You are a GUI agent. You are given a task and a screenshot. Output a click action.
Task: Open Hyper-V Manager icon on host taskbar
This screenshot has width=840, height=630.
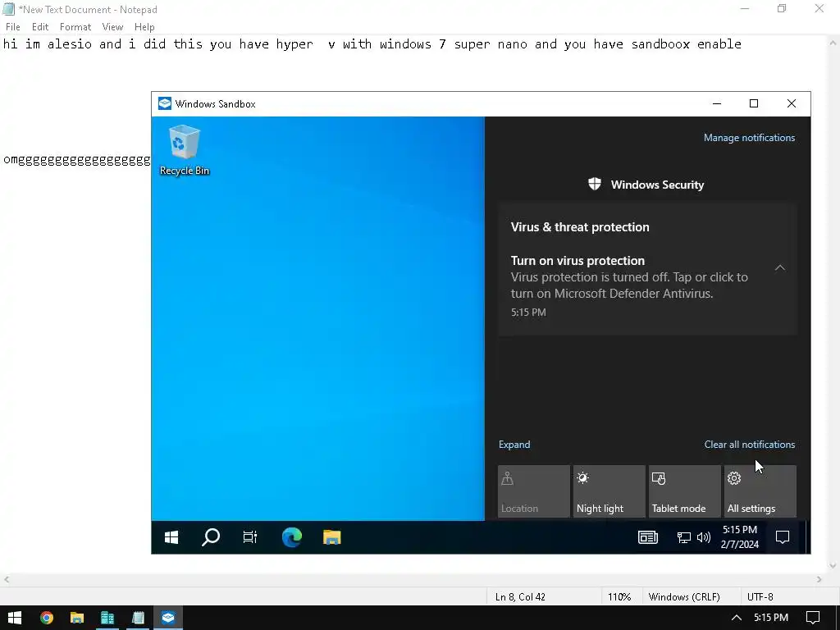(107, 618)
